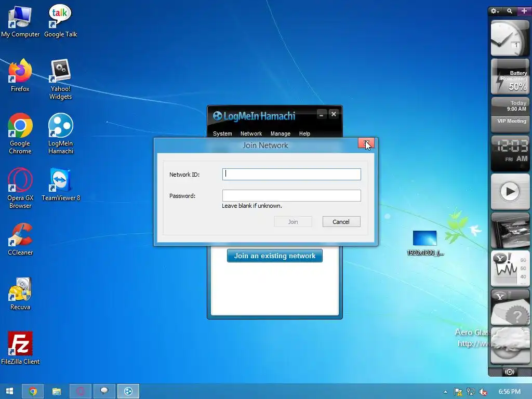The image size is (532, 399).
Task: Open the photo frame widget
Action: pos(510,230)
